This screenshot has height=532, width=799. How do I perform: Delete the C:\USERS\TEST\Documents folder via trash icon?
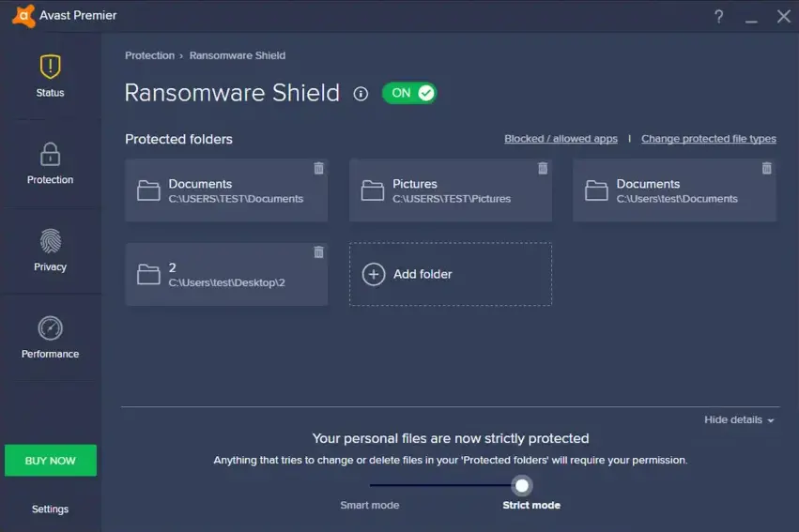click(x=318, y=168)
